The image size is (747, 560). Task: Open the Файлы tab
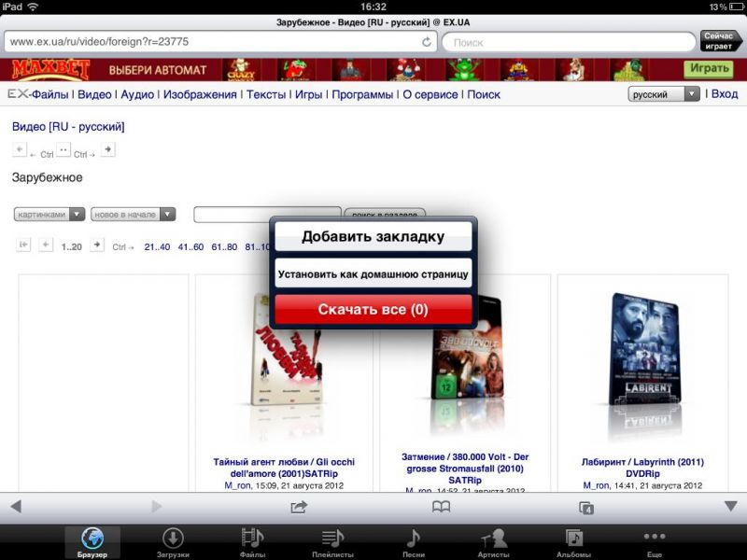pyautogui.click(x=252, y=542)
